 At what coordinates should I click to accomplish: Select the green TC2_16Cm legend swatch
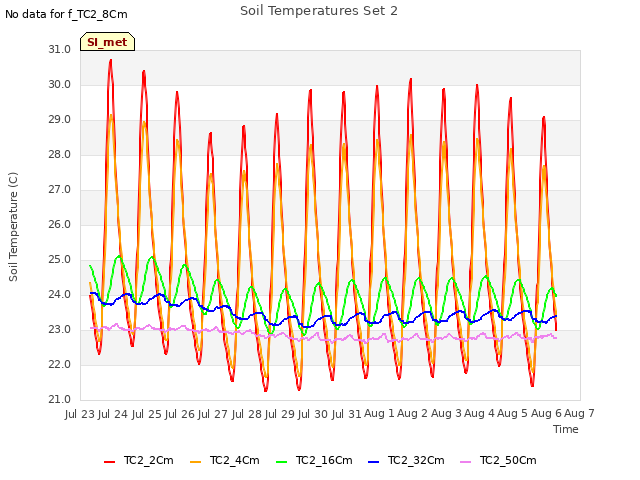[x=282, y=461]
